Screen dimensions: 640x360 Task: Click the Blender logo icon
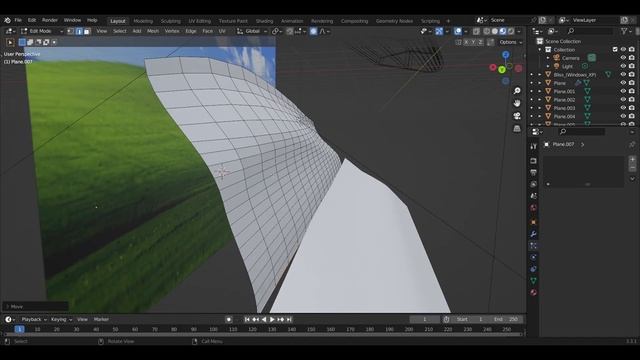coord(7,20)
